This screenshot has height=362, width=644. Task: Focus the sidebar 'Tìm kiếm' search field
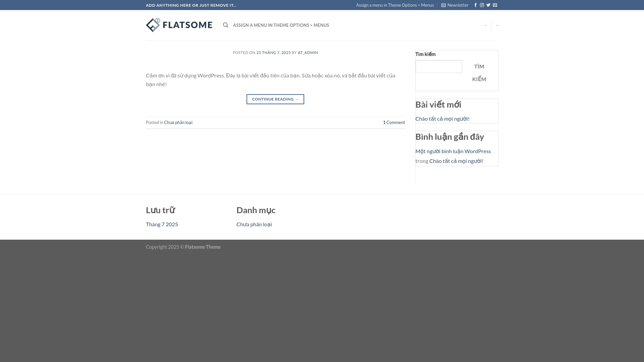(x=439, y=66)
